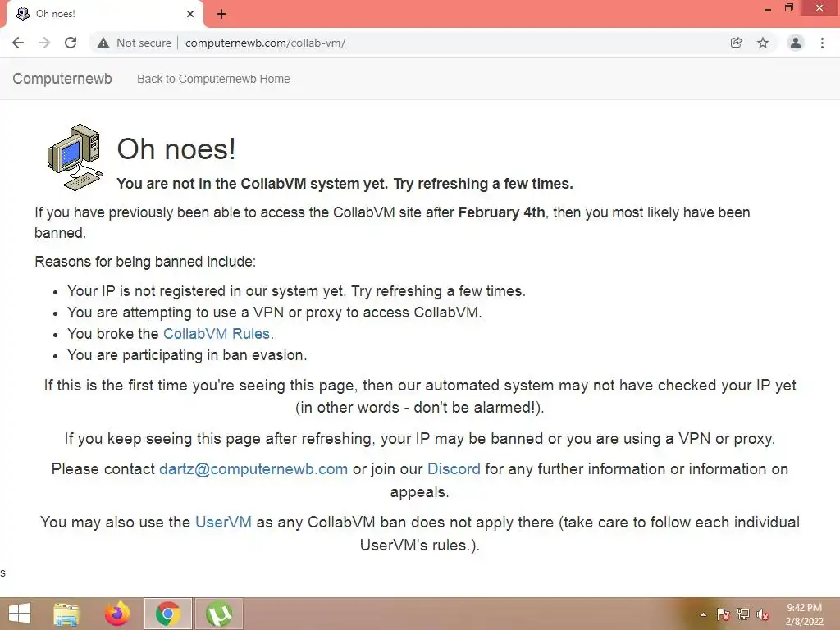Reload the page with the refresh icon

71,43
